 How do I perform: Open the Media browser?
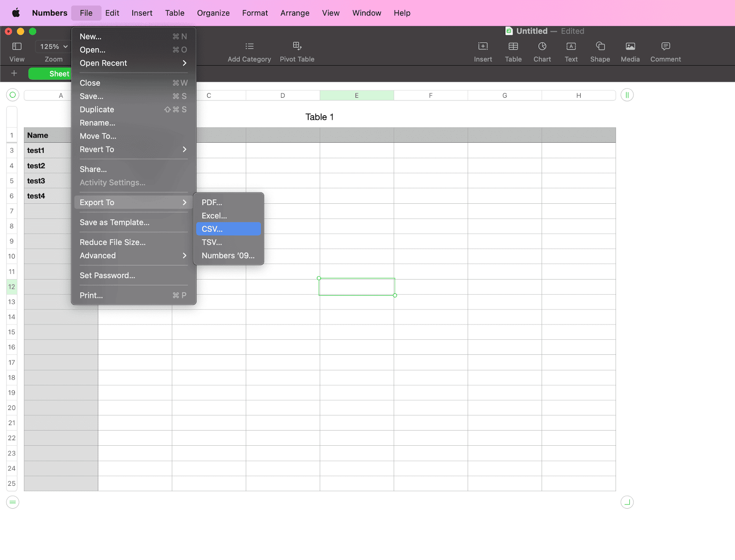(x=630, y=50)
